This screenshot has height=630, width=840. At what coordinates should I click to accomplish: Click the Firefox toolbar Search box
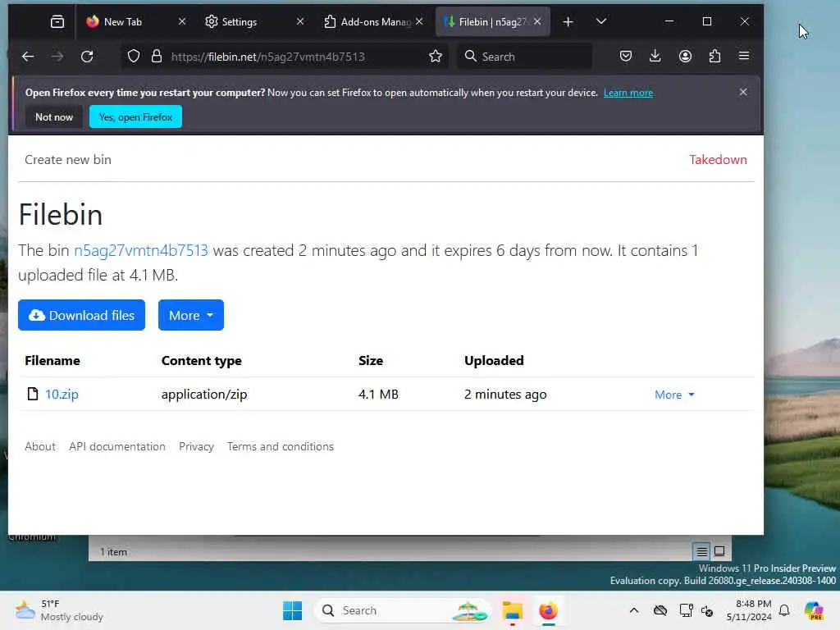coord(525,57)
